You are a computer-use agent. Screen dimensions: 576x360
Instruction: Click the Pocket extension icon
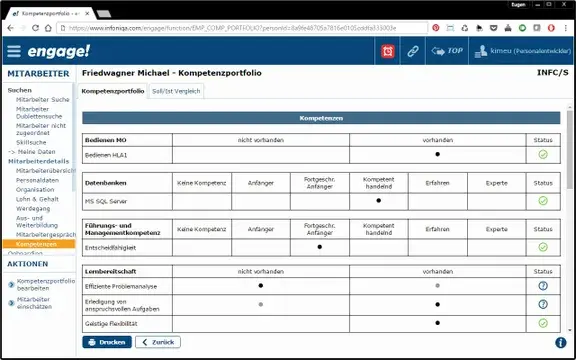494,28
